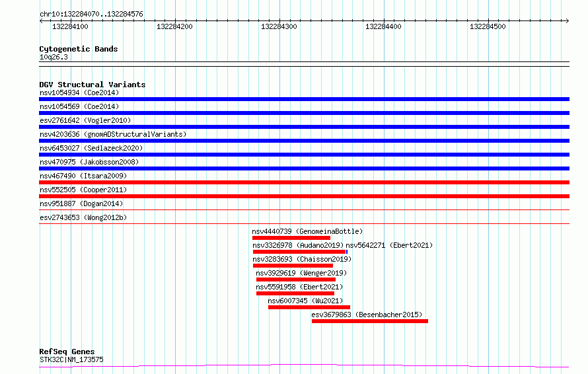Select the red bar under nsv467490

pos(304,182)
